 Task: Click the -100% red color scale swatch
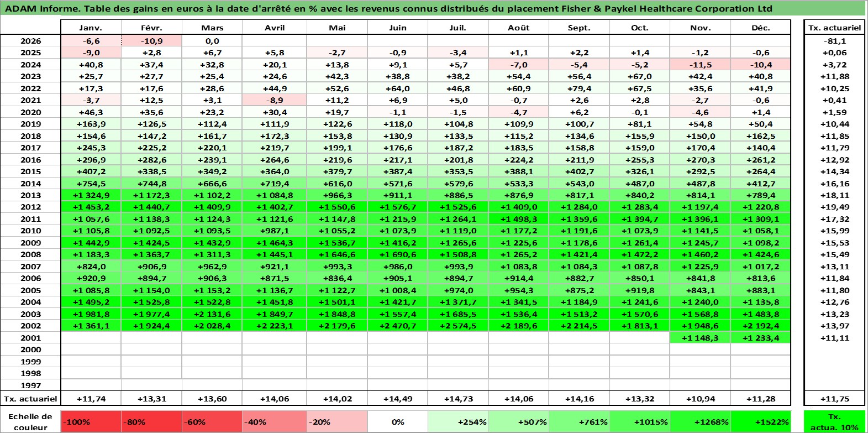coord(91,421)
